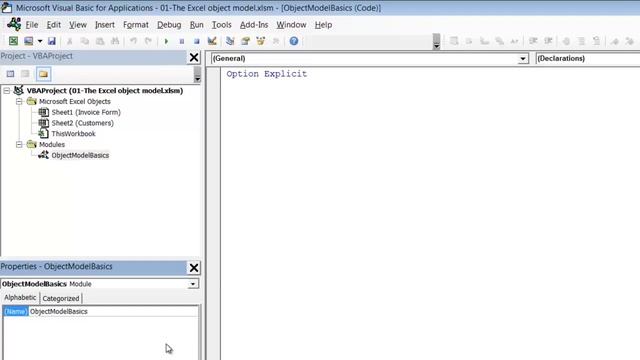Click the Toolbox toolbar icon
This screenshot has height=360, width=640.
276,41
